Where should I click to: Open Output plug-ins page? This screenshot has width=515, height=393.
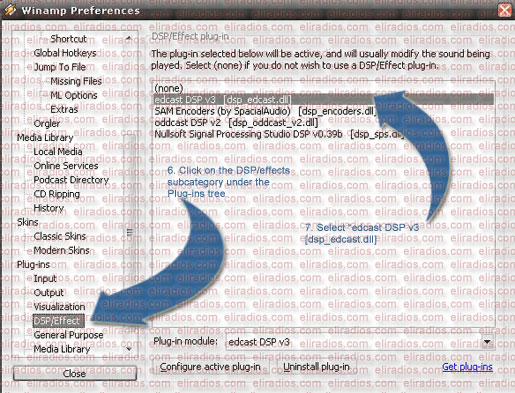click(x=48, y=293)
